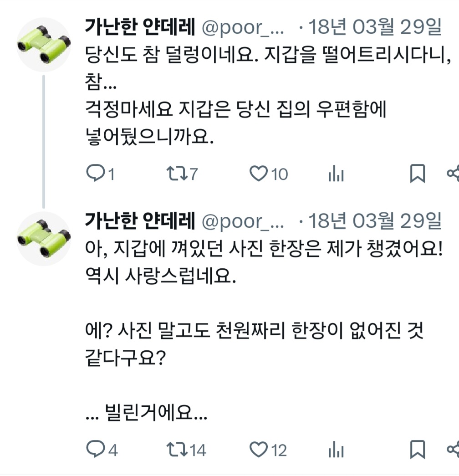
Task: Like the first tweet with 10 likes
Action: coord(259,174)
